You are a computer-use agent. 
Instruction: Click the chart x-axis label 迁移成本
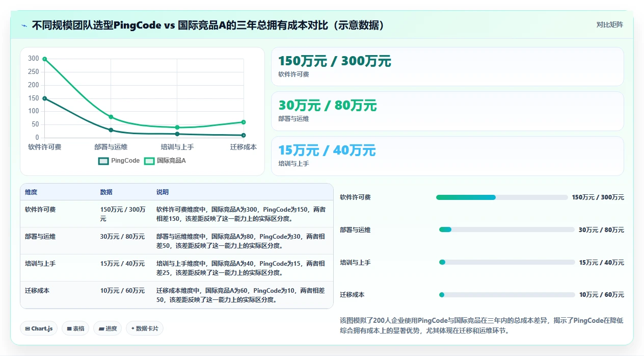point(244,147)
